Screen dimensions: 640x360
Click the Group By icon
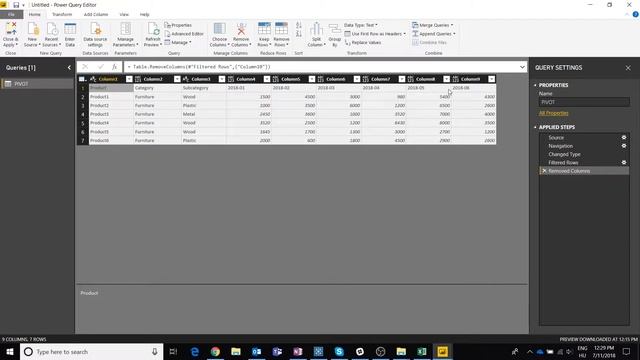pyautogui.click(x=335, y=29)
